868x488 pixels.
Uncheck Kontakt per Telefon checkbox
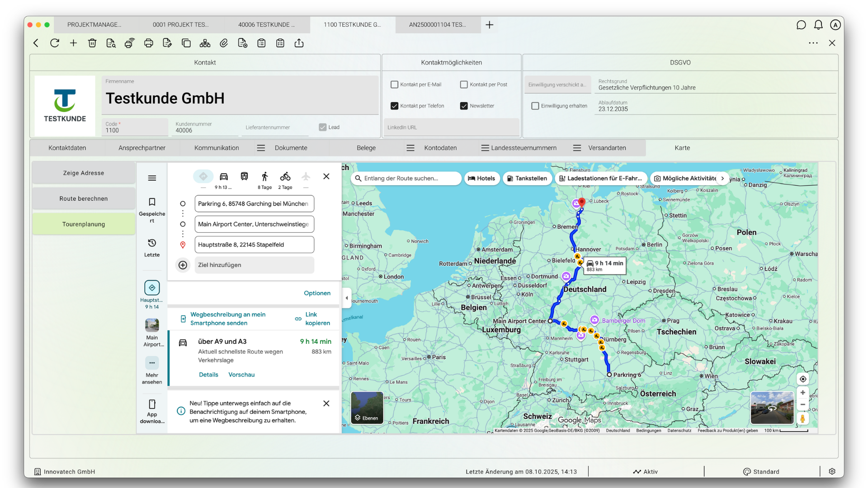click(394, 106)
